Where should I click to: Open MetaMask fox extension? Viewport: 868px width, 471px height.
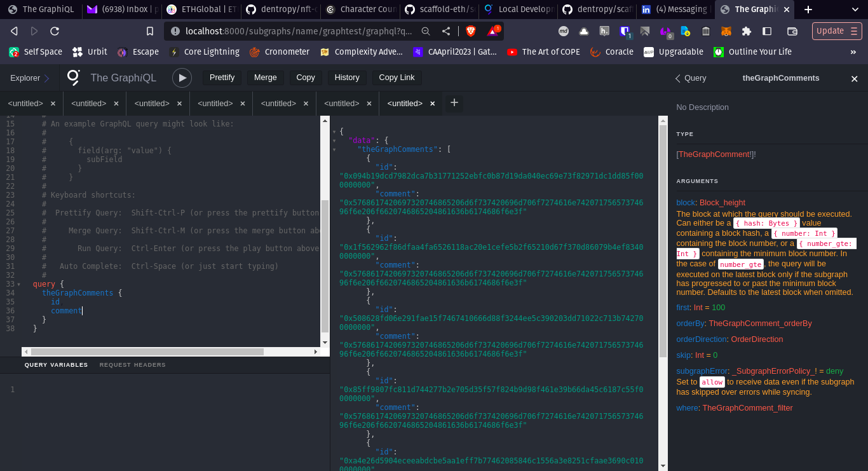point(726,31)
